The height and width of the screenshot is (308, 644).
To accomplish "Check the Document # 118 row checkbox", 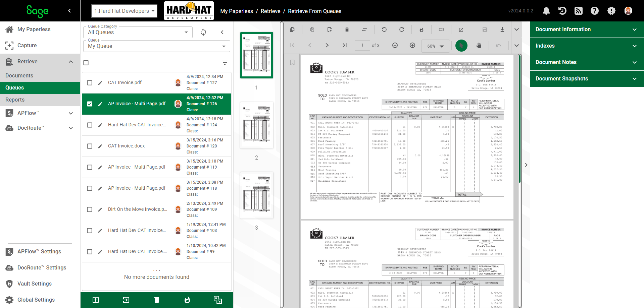I will [x=90, y=188].
